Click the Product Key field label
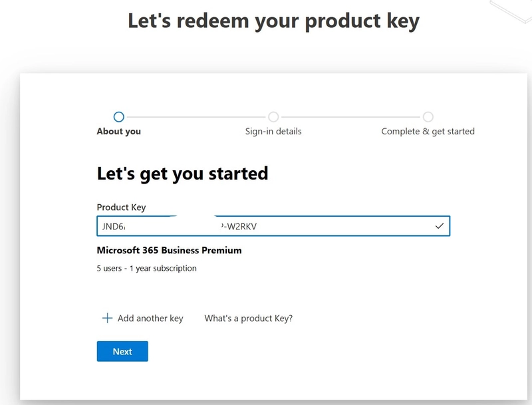The width and height of the screenshot is (532, 405). [121, 207]
